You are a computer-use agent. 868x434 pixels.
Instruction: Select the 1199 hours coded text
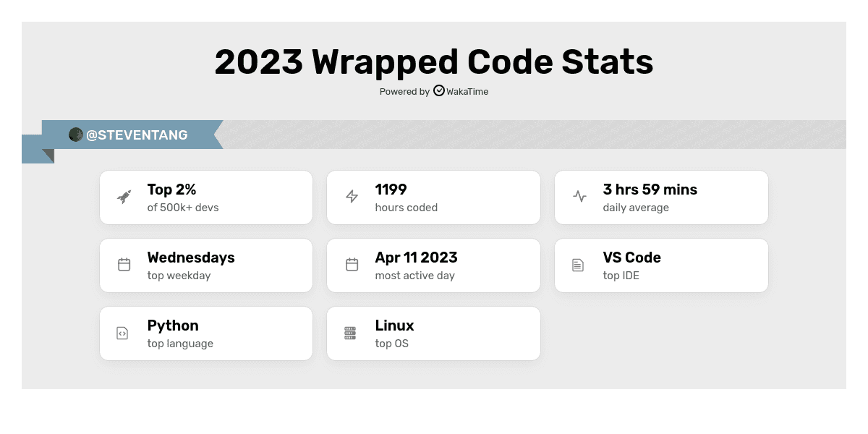pyautogui.click(x=391, y=190)
